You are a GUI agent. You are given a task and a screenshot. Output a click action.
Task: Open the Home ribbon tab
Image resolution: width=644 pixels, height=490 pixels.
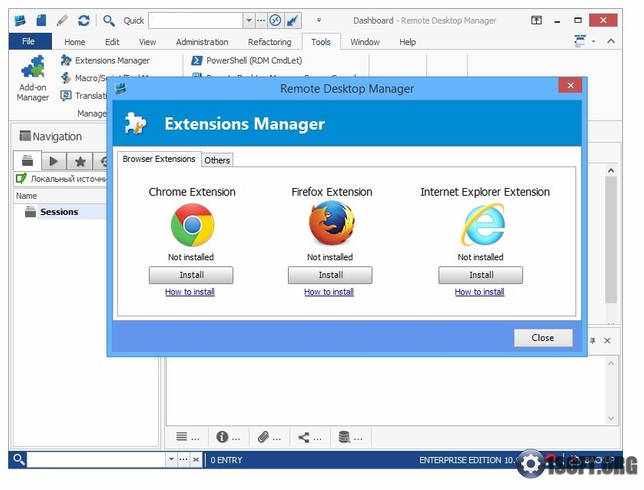pyautogui.click(x=74, y=42)
